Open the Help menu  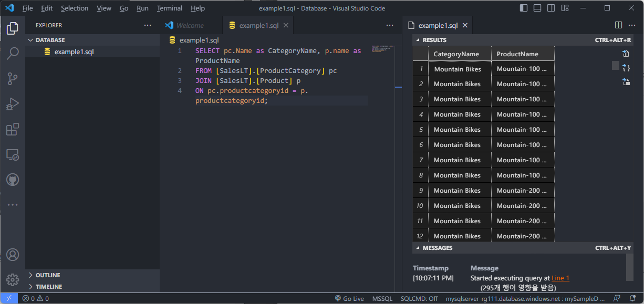(198, 8)
